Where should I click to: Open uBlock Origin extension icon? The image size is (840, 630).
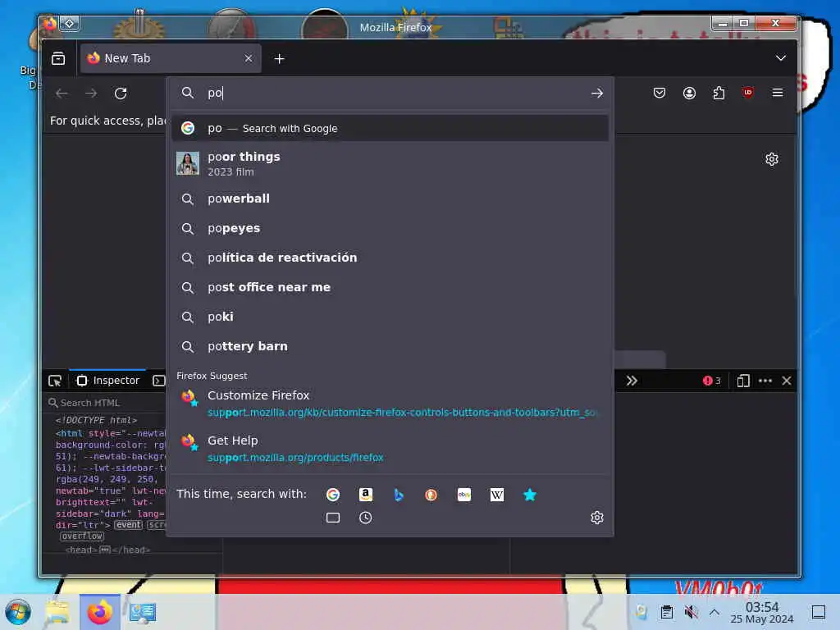748,93
